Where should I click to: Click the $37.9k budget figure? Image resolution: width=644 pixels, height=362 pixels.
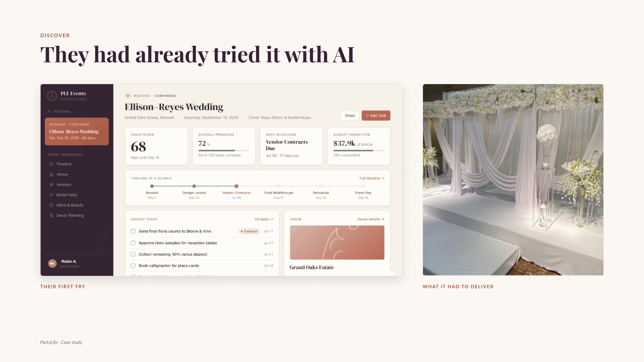pyautogui.click(x=344, y=143)
